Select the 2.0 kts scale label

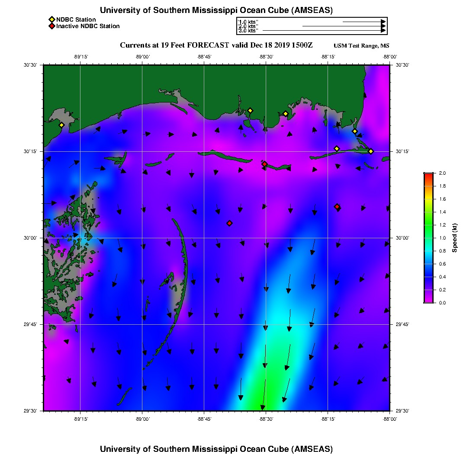(248, 26)
